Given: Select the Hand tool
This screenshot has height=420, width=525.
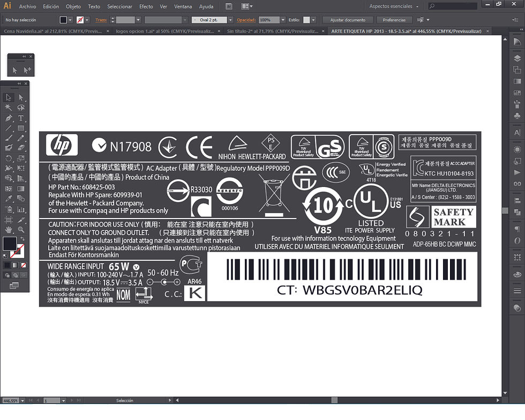Looking at the screenshot, I should 9,230.
